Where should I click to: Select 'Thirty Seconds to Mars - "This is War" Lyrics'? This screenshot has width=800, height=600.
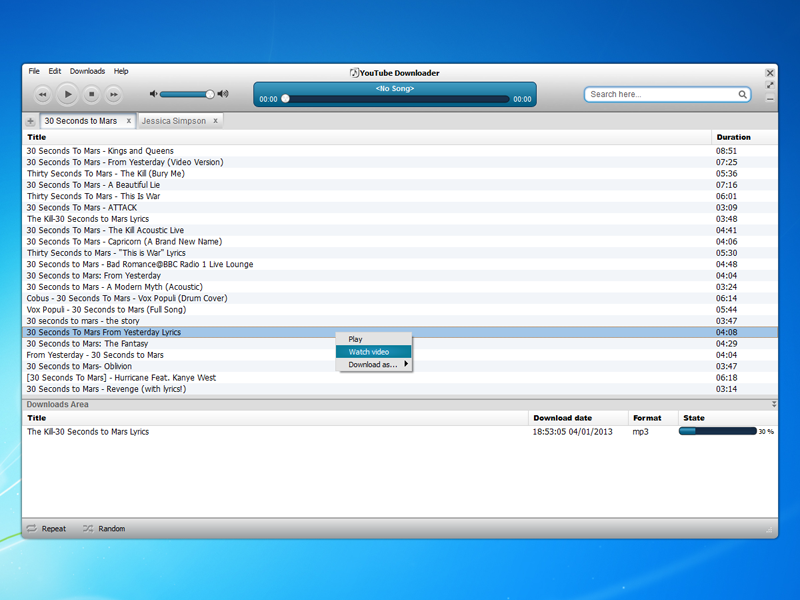point(400,253)
